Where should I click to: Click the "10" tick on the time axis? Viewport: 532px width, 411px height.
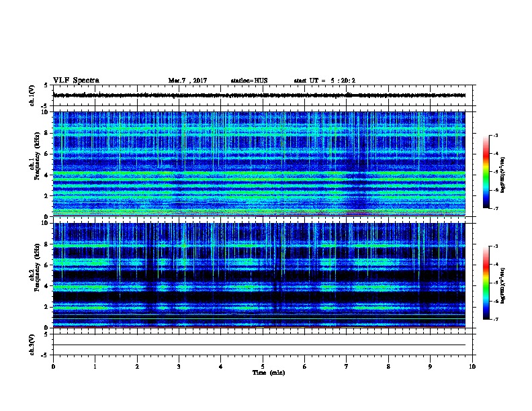click(x=472, y=367)
